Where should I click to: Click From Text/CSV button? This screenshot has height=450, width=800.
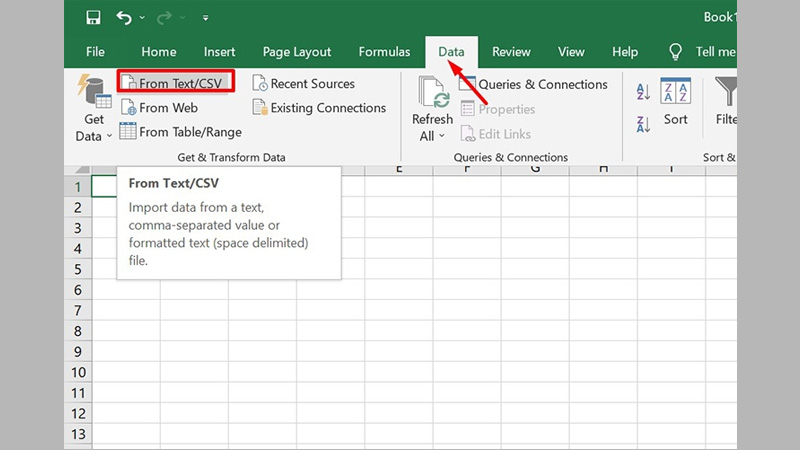tap(176, 82)
